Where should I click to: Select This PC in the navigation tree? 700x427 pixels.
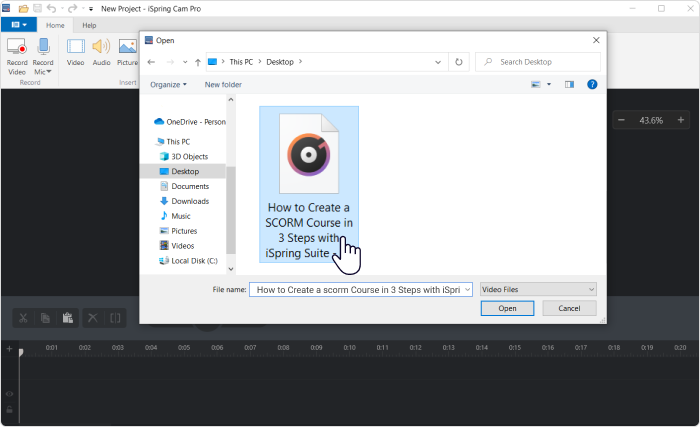tap(174, 142)
